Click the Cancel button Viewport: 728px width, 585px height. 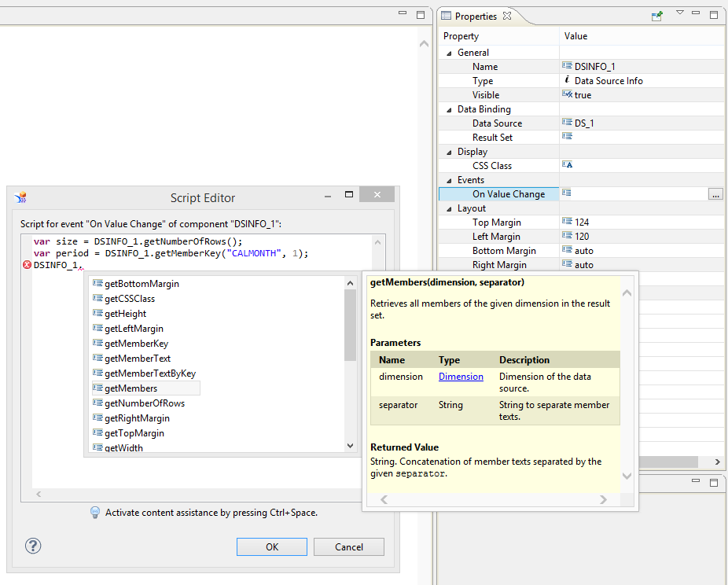(349, 547)
